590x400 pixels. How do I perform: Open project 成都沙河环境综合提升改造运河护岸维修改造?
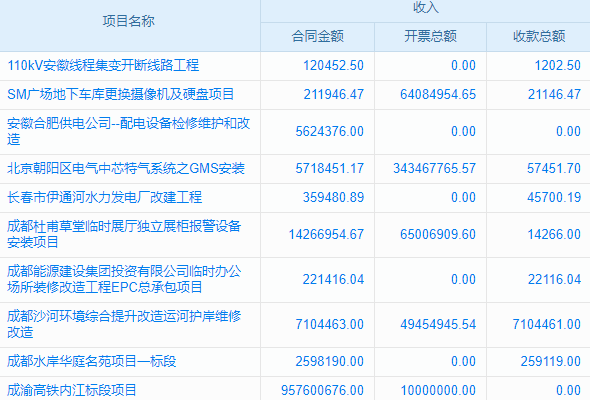[124, 324]
